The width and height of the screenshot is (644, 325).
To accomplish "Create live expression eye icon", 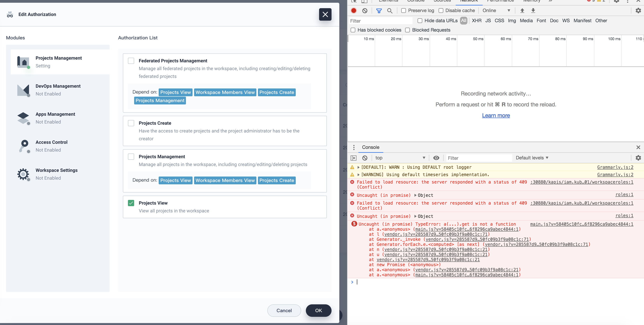I will pyautogui.click(x=436, y=158).
